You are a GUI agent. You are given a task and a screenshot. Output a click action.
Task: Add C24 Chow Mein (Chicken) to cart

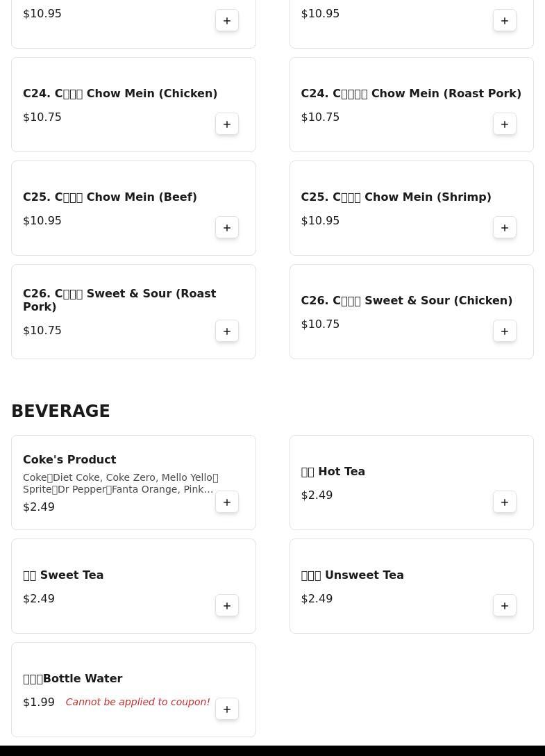click(227, 124)
